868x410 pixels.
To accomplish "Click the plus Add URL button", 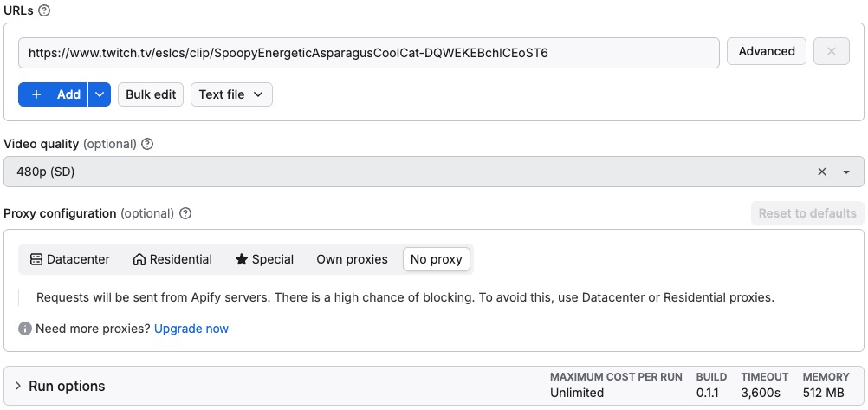I will click(x=54, y=94).
